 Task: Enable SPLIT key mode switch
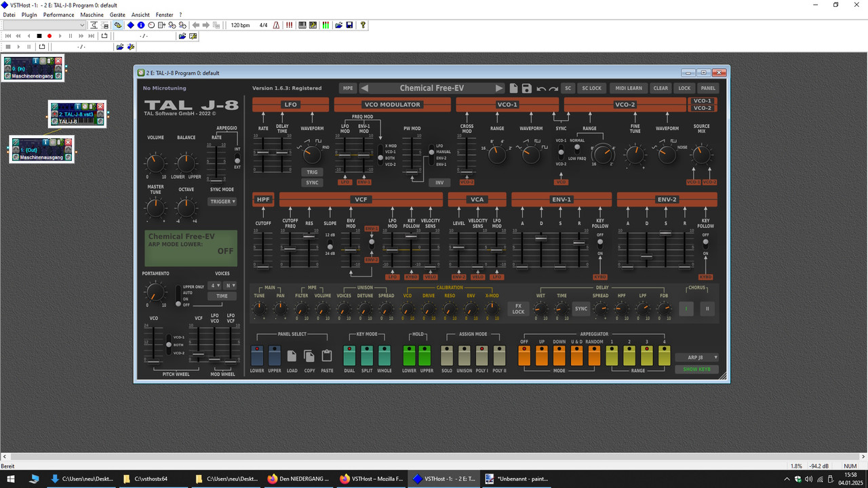[367, 356]
